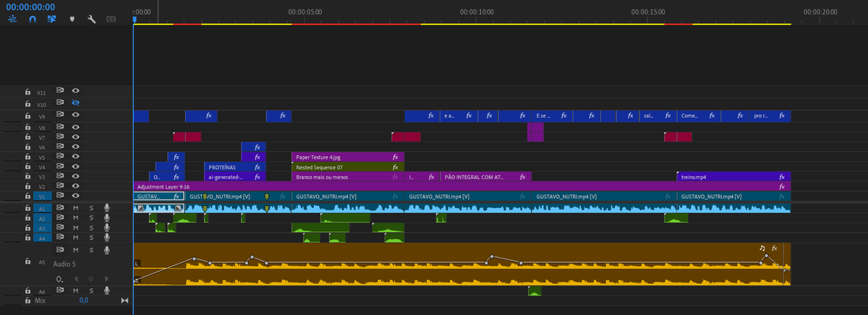868x315 pixels.
Task: Click the Audio 5 track name label
Action: tap(65, 264)
